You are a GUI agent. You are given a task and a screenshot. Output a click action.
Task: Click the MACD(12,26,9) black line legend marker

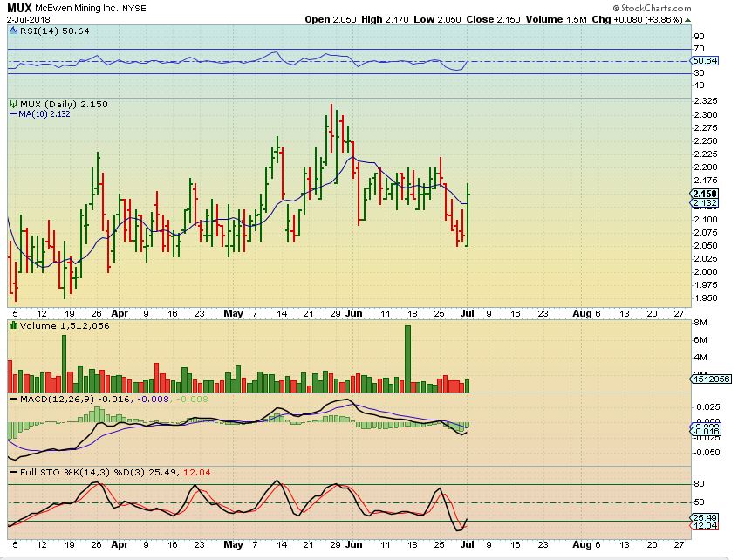tap(11, 399)
